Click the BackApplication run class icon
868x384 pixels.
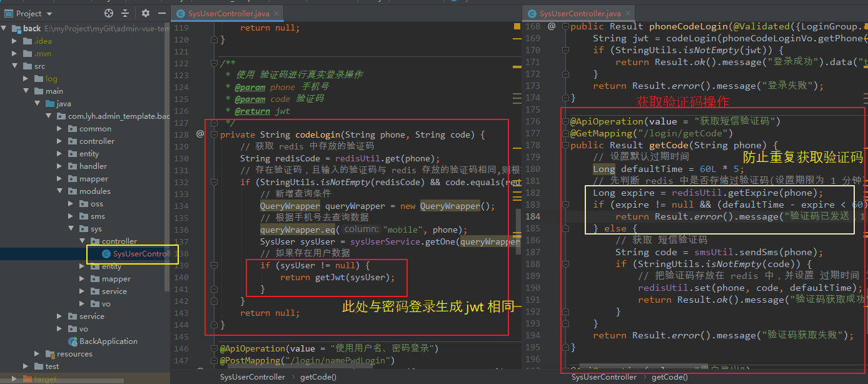coord(73,341)
